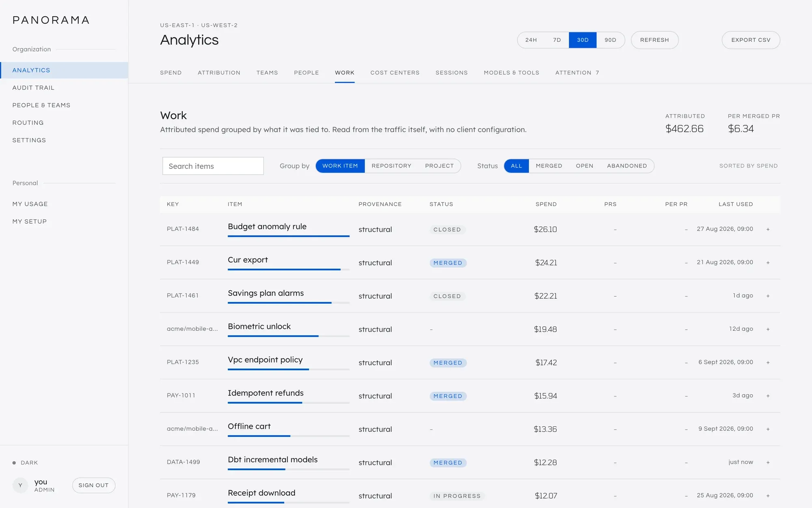Viewport: 812px width, 508px height.
Task: Open My Setup in sidebar
Action: [64, 221]
